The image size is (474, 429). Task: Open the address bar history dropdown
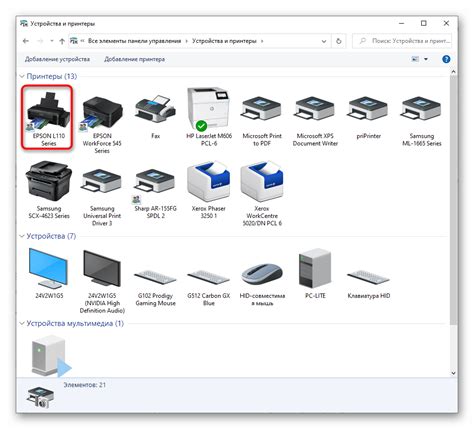point(324,41)
